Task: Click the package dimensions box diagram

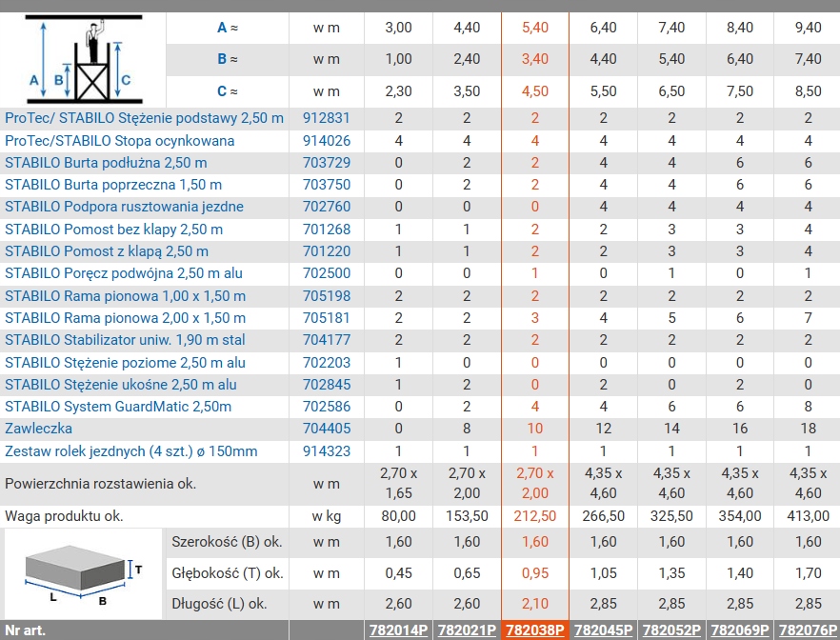Action: tap(84, 575)
